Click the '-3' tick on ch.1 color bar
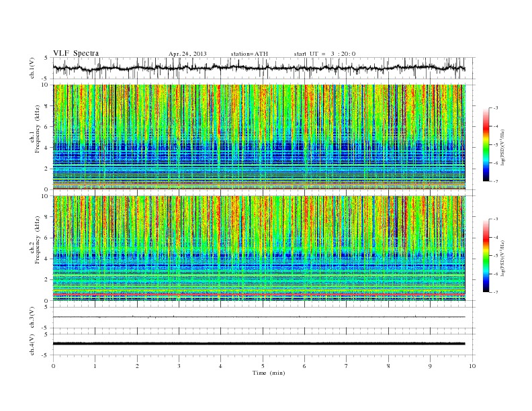532x411 pixels. pyautogui.click(x=496, y=108)
